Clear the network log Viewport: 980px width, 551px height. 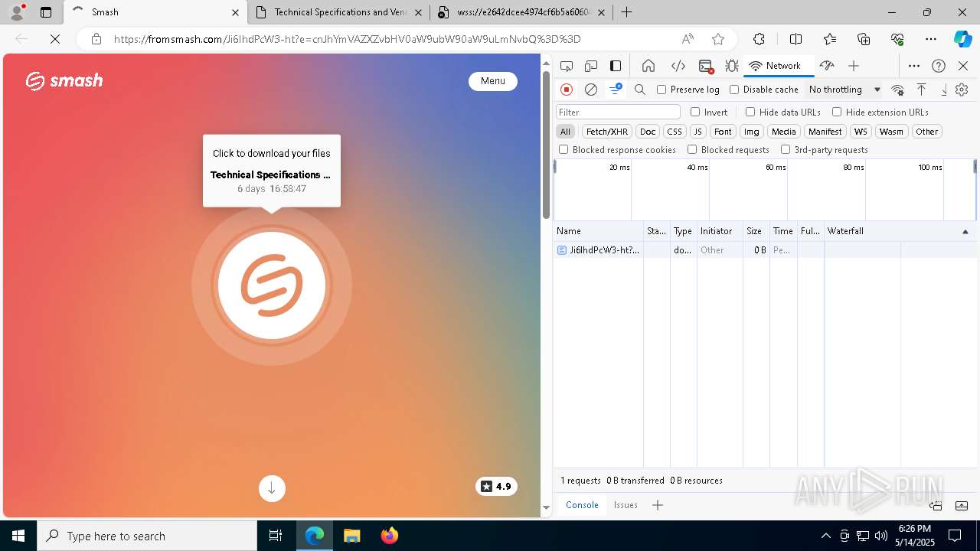(x=591, y=90)
